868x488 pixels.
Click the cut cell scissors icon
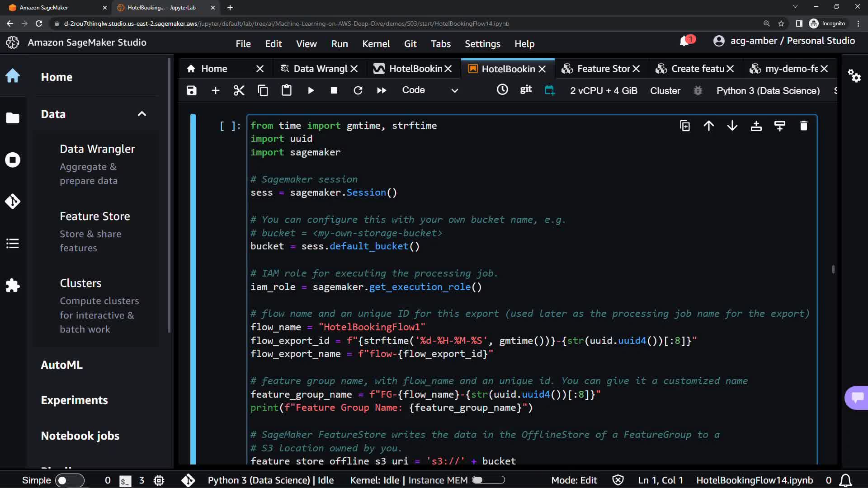click(239, 90)
